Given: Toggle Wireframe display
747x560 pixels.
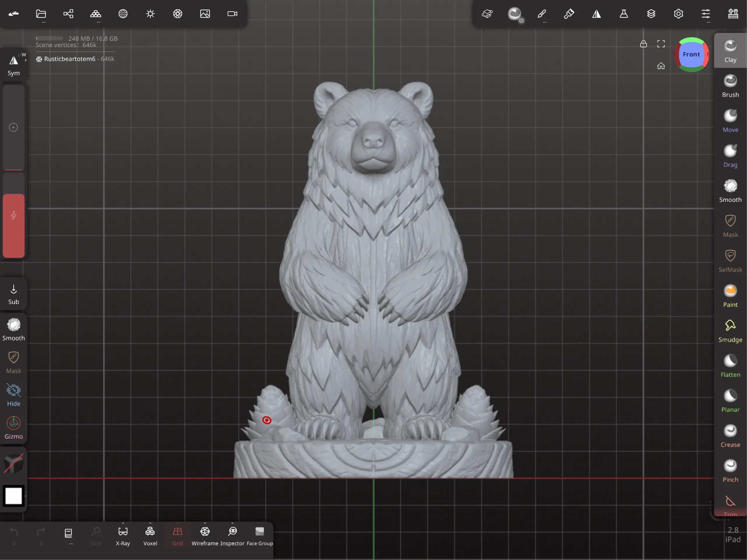Looking at the screenshot, I should point(205,536).
